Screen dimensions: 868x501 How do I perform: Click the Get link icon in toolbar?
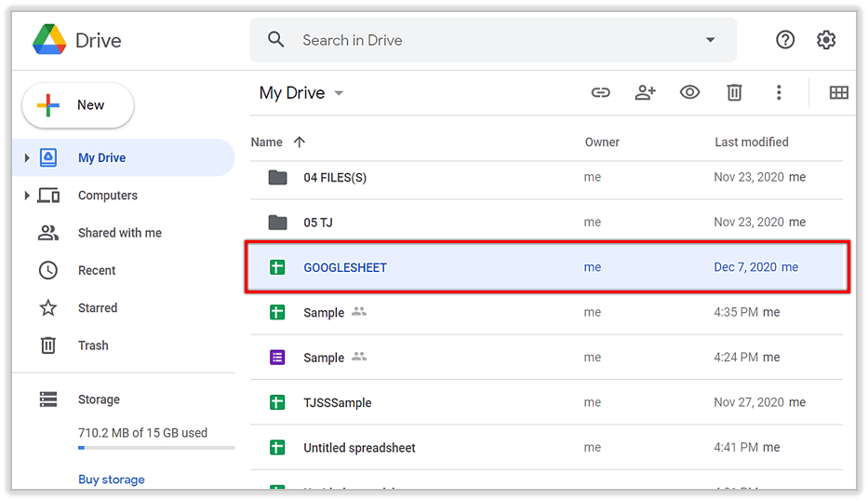click(601, 92)
